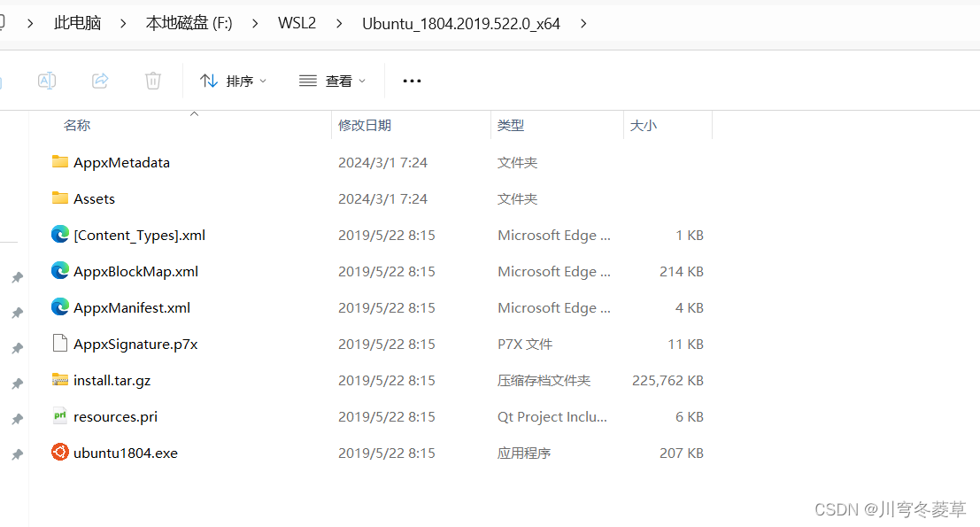
Task: Expand chevron after 此电脑 in address bar
Action: coord(123,23)
